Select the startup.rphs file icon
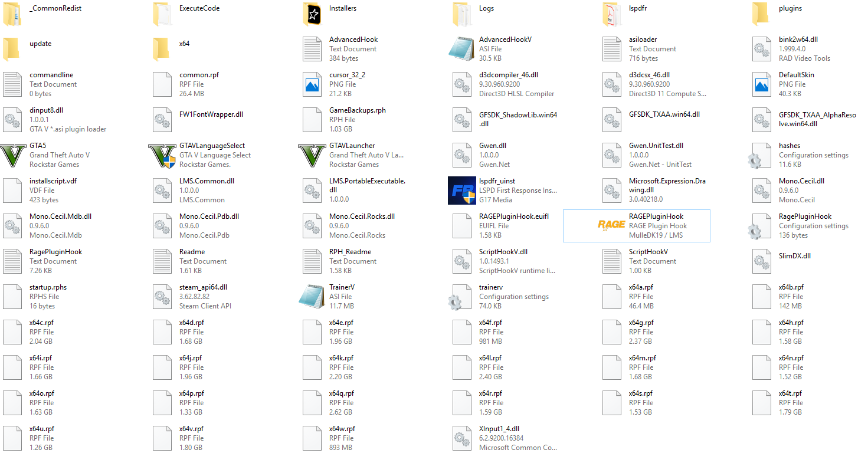 tap(12, 297)
